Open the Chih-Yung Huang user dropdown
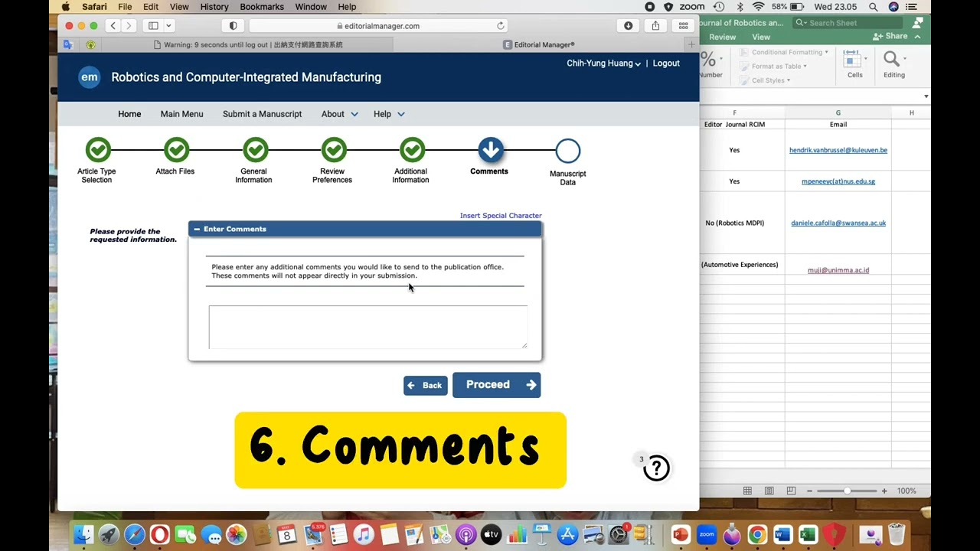This screenshot has width=980, height=551. click(x=603, y=64)
